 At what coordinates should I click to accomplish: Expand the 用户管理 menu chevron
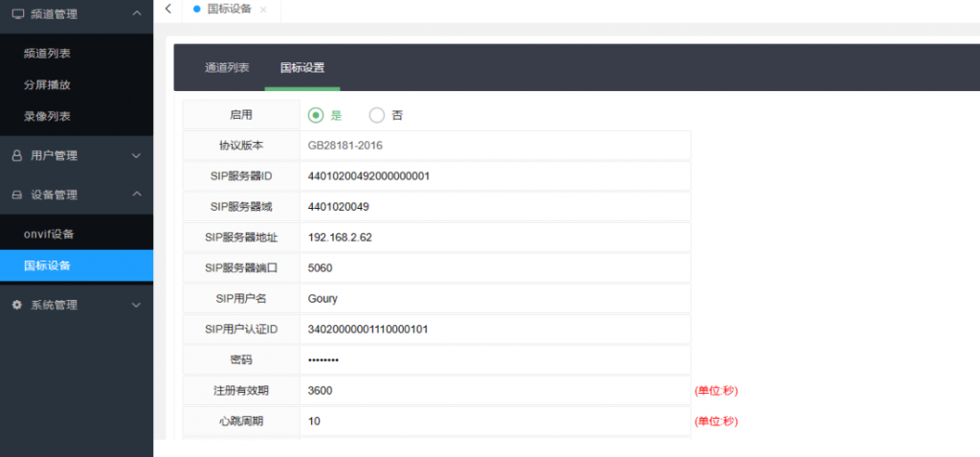pyautogui.click(x=136, y=155)
